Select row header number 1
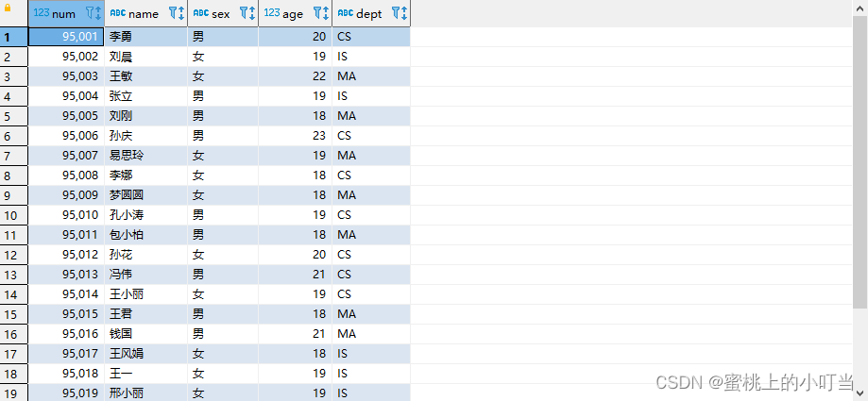Viewport: 868px width, 401px height. [x=14, y=37]
